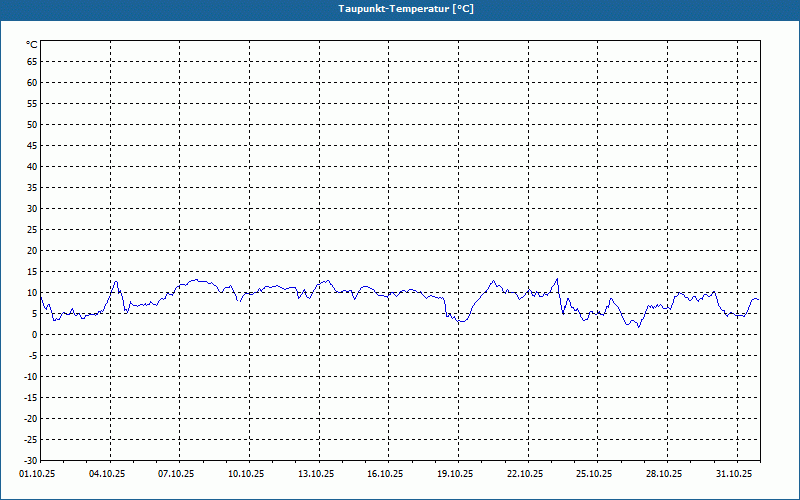
Task: Click the date label 10.10.25
Action: (246, 474)
